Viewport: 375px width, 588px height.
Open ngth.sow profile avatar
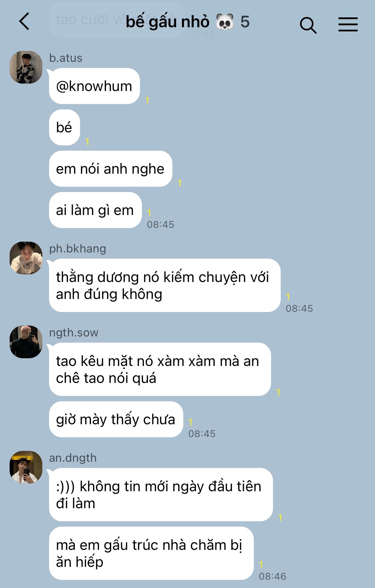(x=26, y=342)
